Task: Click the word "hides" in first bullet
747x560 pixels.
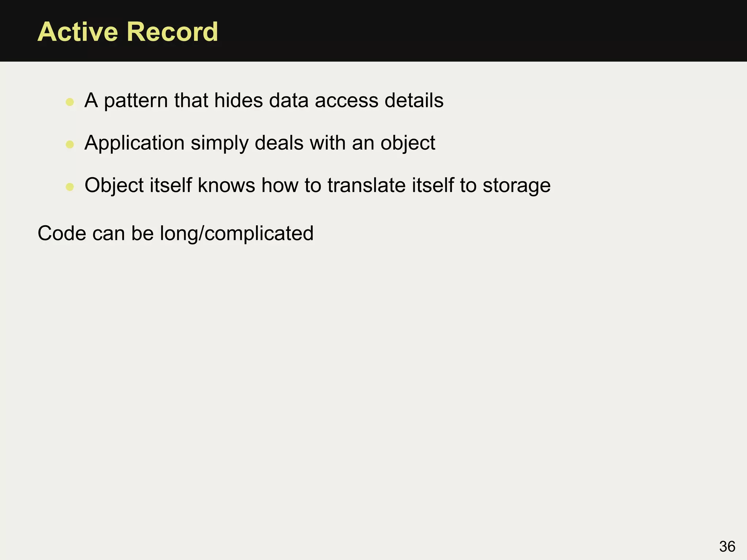Action: pos(238,101)
